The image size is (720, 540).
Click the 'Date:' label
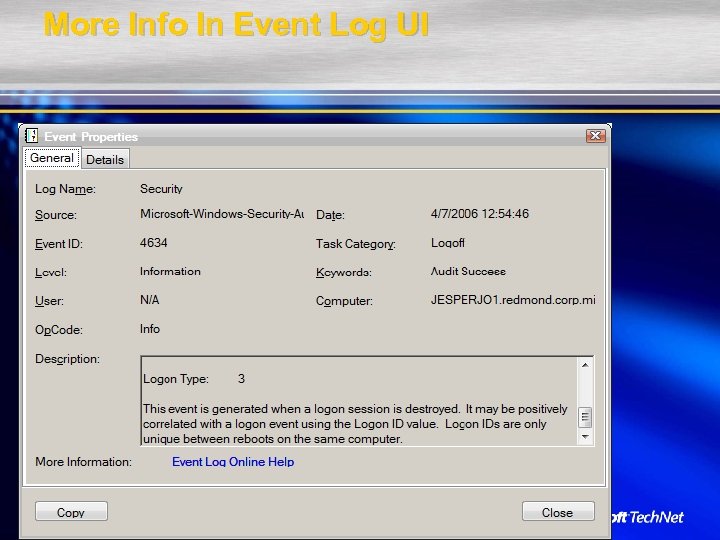point(330,215)
